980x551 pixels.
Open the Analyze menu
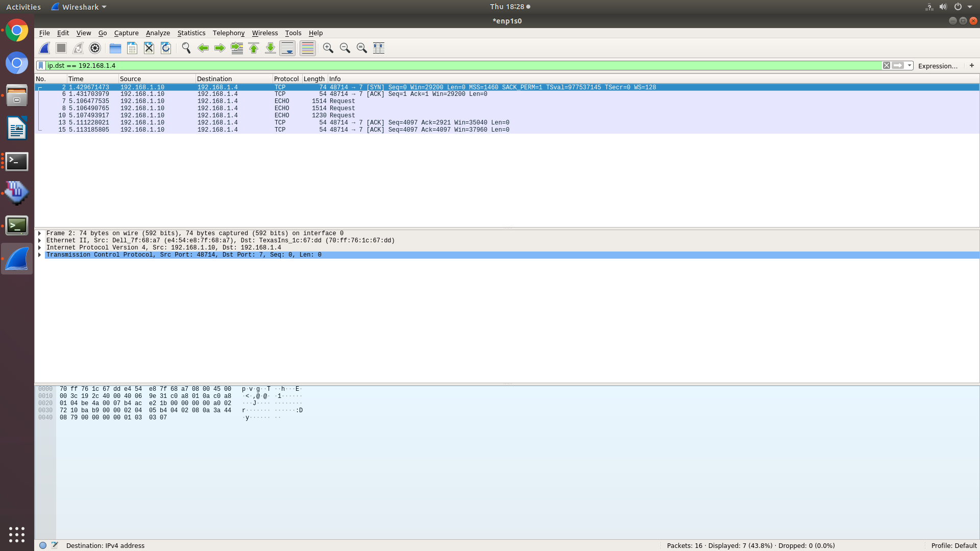coord(158,33)
